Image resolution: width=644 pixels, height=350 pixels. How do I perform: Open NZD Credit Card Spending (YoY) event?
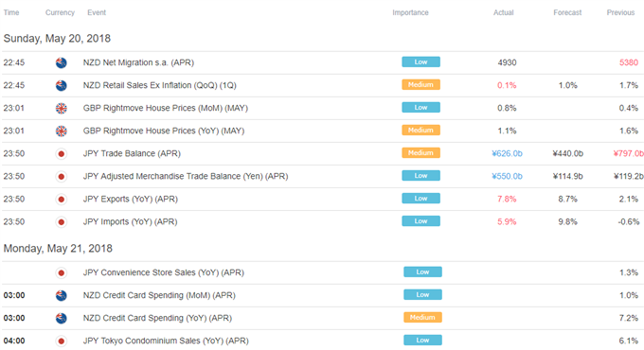[x=157, y=319]
